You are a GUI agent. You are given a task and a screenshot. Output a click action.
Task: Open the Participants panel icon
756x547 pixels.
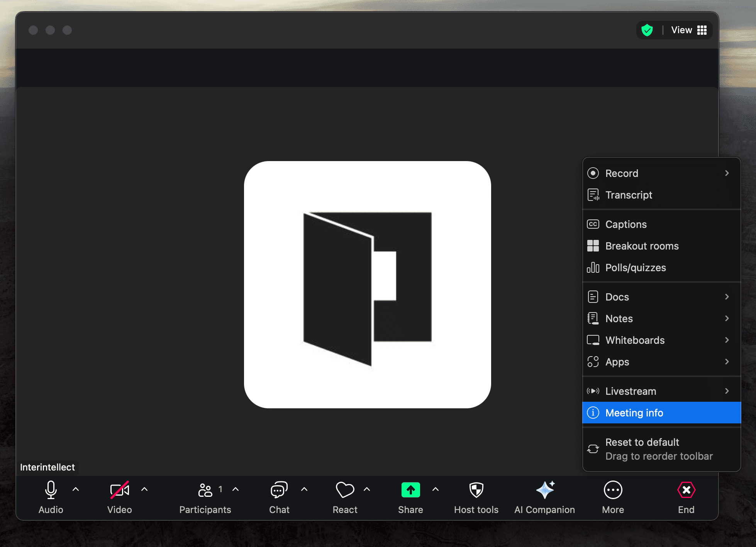click(205, 490)
